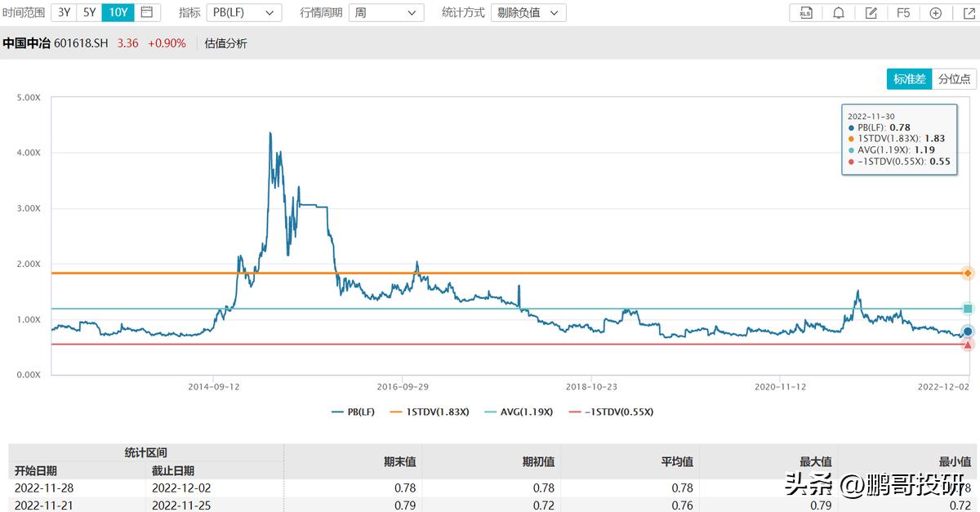Click the edit note icon
Viewport: 980px width, 512px height.
click(871, 12)
